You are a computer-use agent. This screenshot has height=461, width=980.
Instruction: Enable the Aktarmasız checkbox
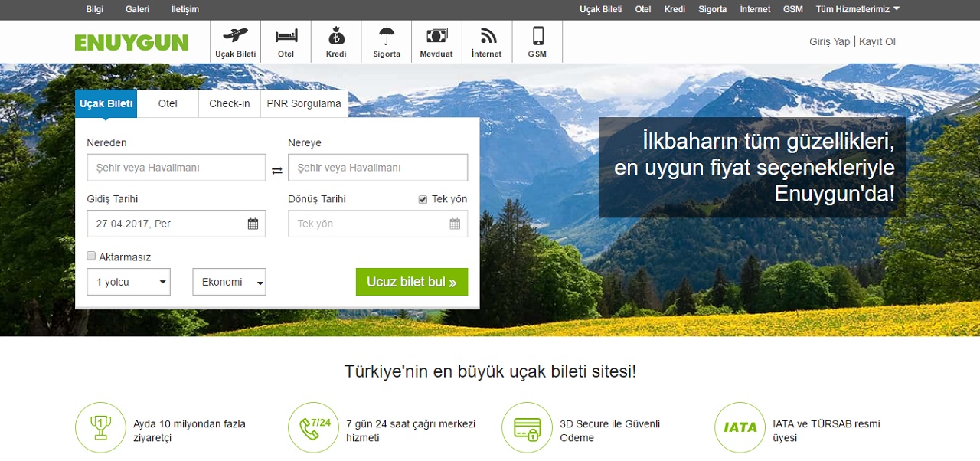pos(91,257)
